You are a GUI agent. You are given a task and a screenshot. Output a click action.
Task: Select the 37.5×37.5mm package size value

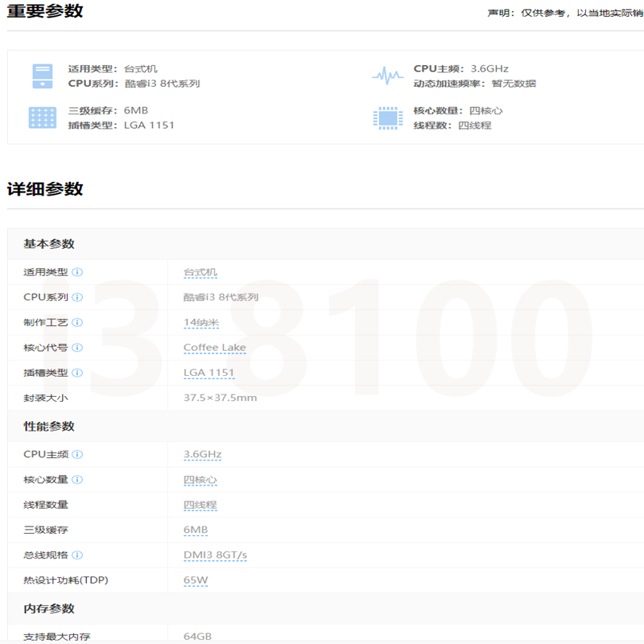(x=220, y=398)
